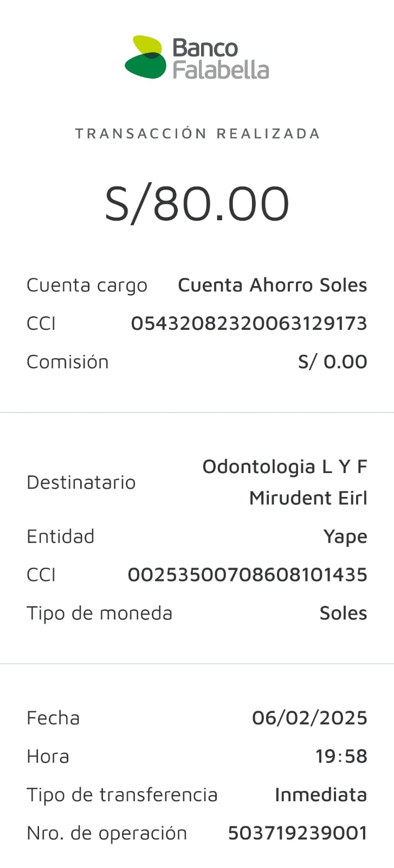Click the Transacción Realizada heading
Viewport: 394px width, 868px height.
click(x=197, y=133)
